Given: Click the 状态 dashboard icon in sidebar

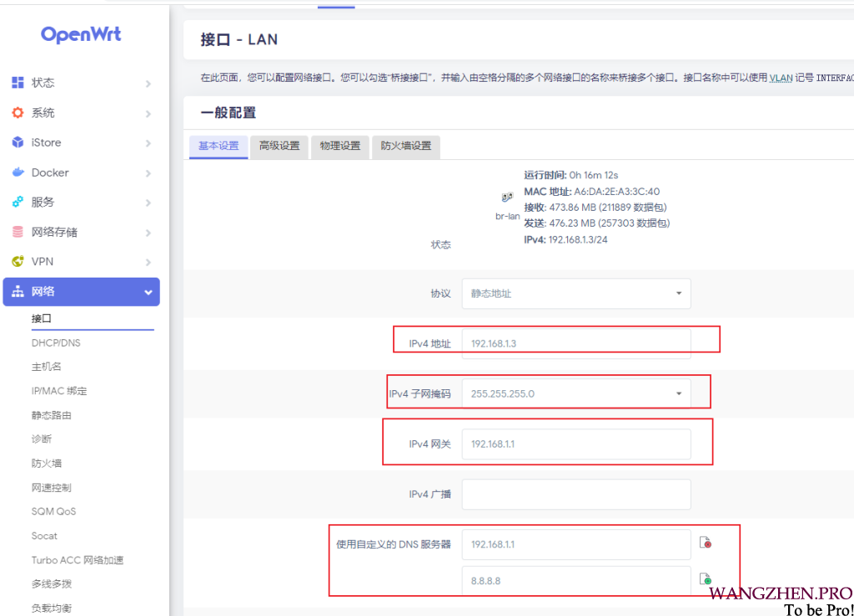Looking at the screenshot, I should [18, 83].
